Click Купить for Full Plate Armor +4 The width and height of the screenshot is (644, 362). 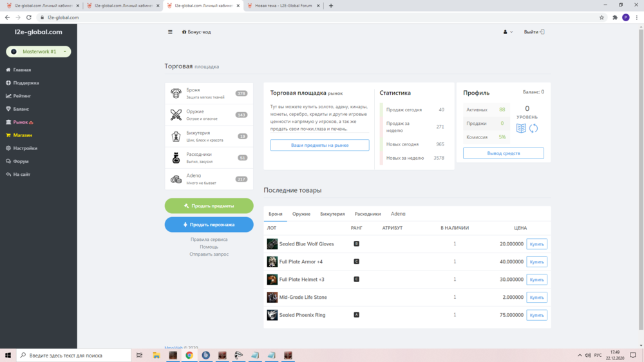click(536, 262)
